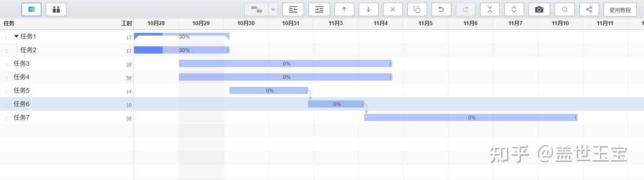Open the dropdown arrow beside link tasks
The width and height of the screenshot is (644, 180).
click(x=273, y=9)
